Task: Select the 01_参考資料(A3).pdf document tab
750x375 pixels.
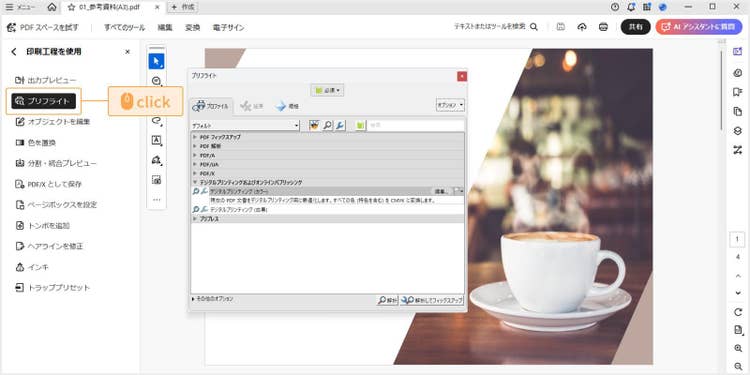Action: point(114,7)
